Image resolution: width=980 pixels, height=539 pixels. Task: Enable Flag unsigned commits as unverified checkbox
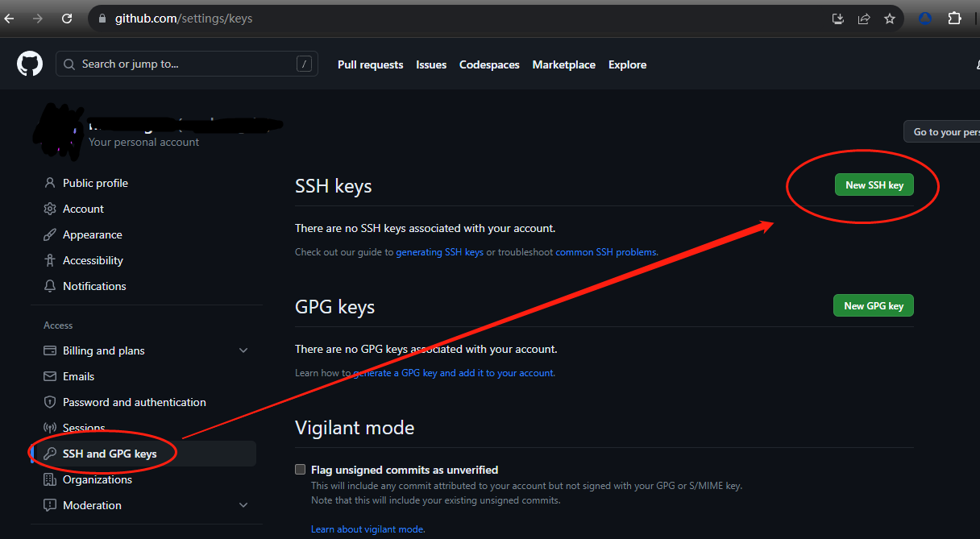(x=301, y=469)
